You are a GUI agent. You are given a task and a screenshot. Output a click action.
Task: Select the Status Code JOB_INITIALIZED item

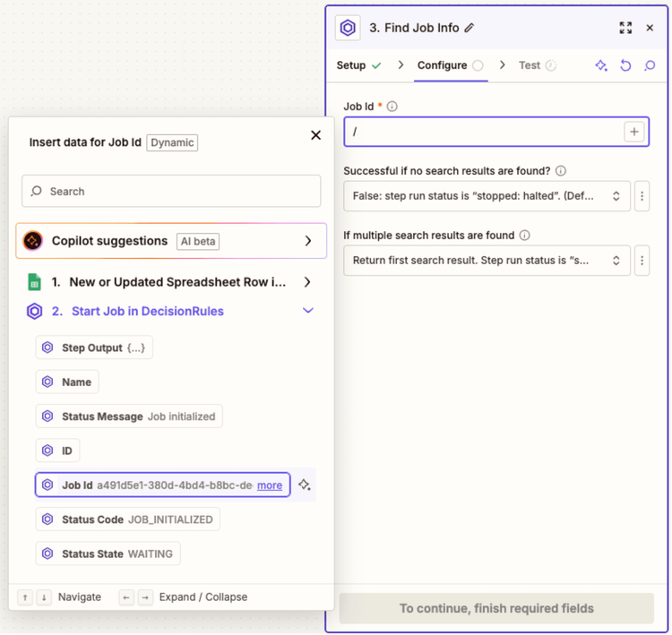click(127, 519)
